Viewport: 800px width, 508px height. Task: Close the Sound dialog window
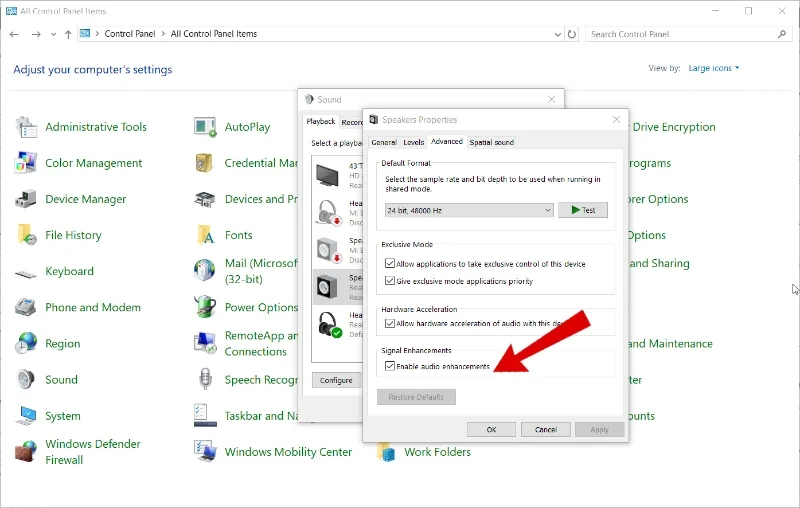552,99
